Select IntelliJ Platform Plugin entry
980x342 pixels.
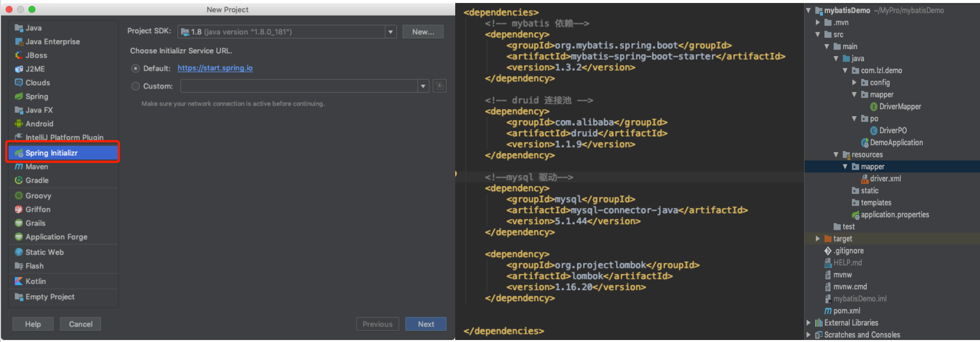pos(64,137)
